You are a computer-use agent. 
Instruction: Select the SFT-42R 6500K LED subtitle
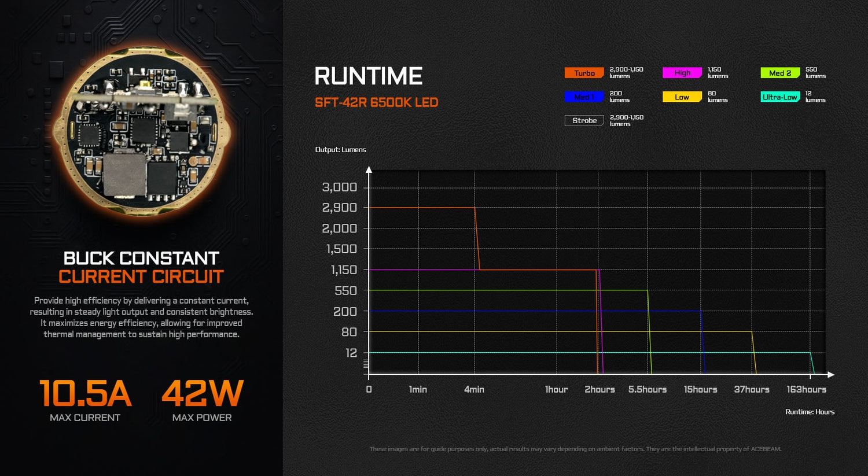(x=376, y=103)
